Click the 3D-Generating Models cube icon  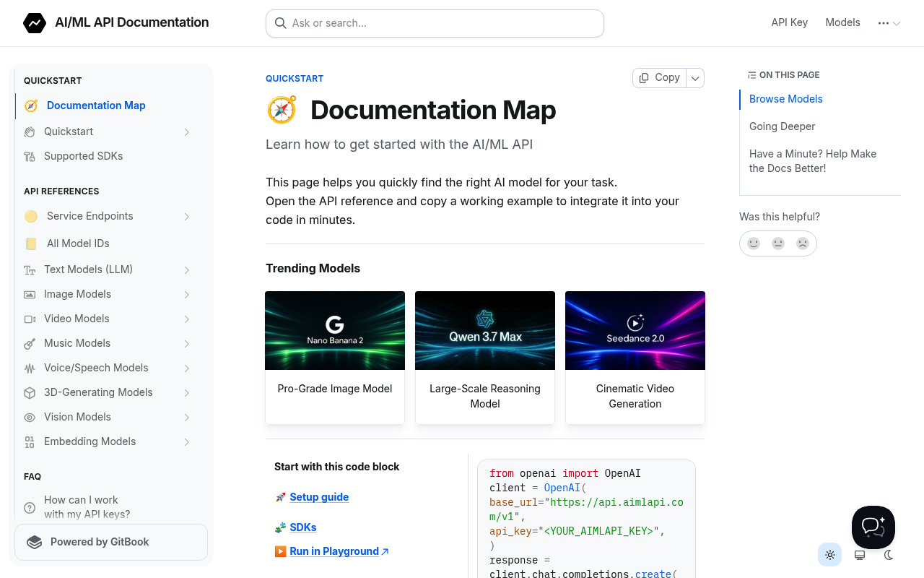pos(30,392)
